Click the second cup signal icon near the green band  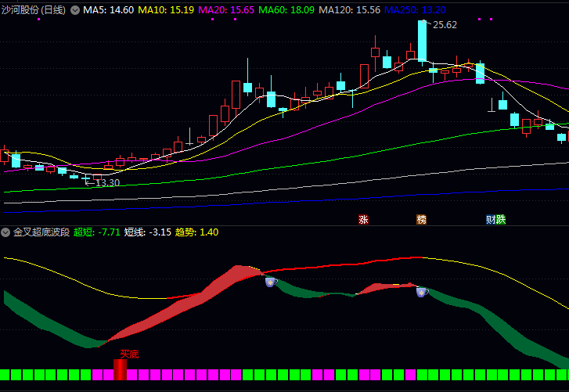tap(422, 292)
